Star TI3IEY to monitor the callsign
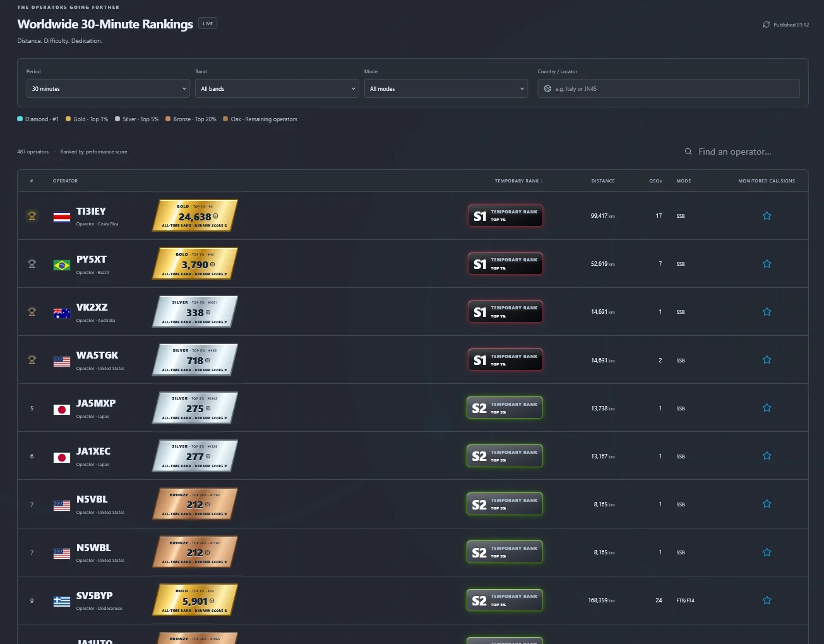 click(767, 216)
